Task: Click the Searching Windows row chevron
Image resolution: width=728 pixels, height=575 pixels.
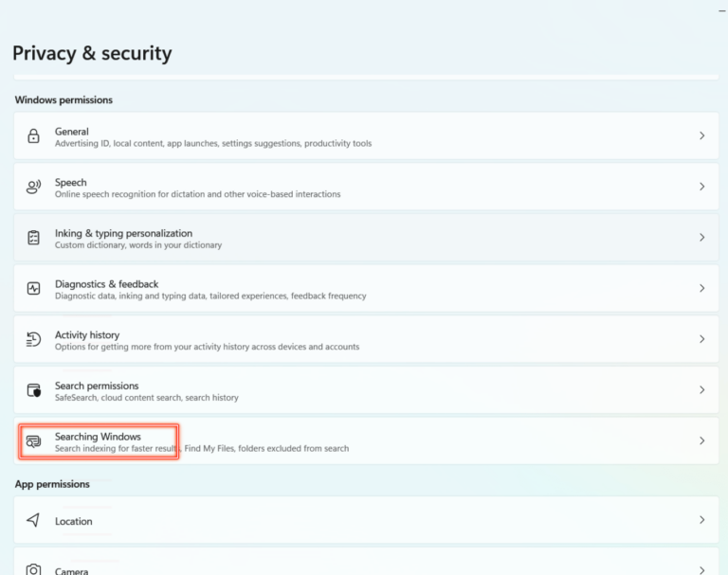Action: [x=701, y=441]
